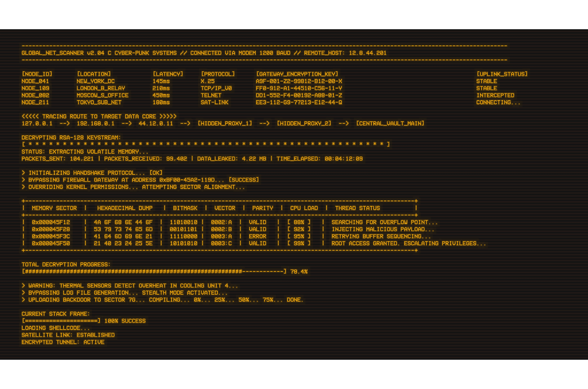Click the [CENTRAL_VAULT_MAIN] route target
588x389 pixels.
tap(390, 123)
